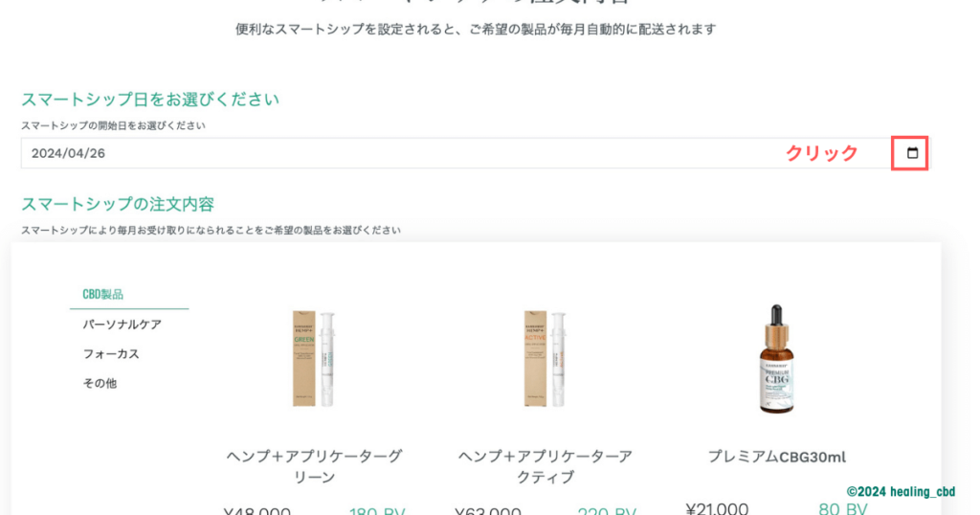Click the green hemp applicator product image
Image resolution: width=980 pixels, height=515 pixels.
tap(313, 359)
